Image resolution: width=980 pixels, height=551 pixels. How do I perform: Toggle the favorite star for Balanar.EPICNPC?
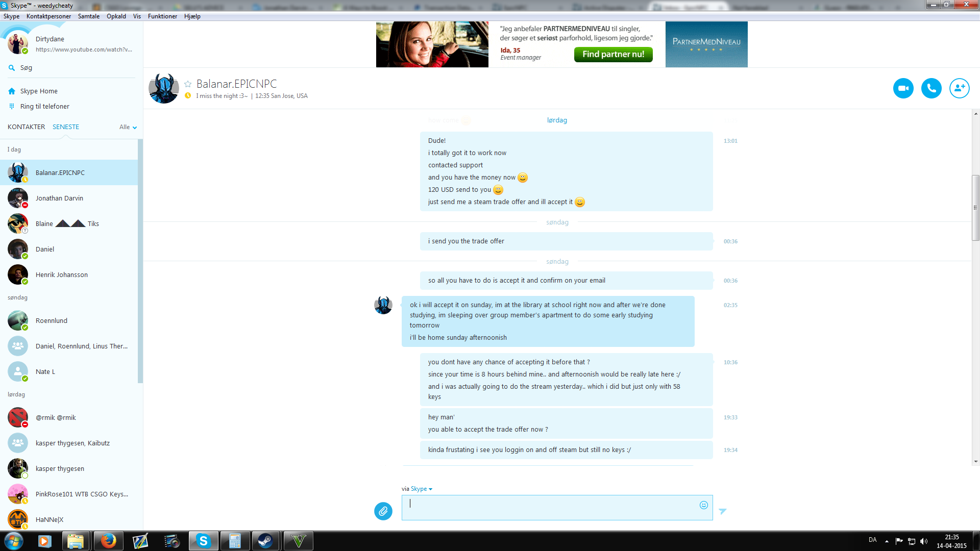pos(188,84)
